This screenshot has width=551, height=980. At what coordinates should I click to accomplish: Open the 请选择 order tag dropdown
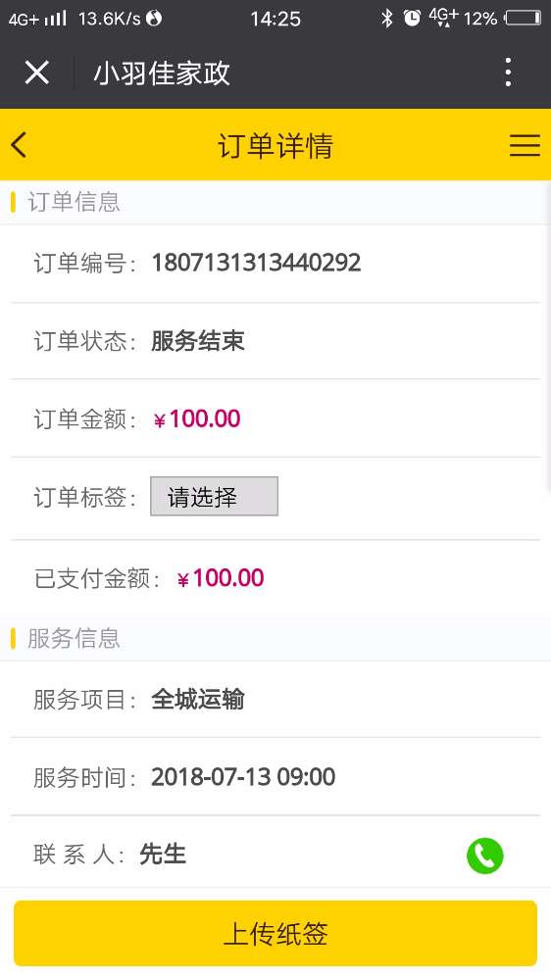tap(214, 496)
